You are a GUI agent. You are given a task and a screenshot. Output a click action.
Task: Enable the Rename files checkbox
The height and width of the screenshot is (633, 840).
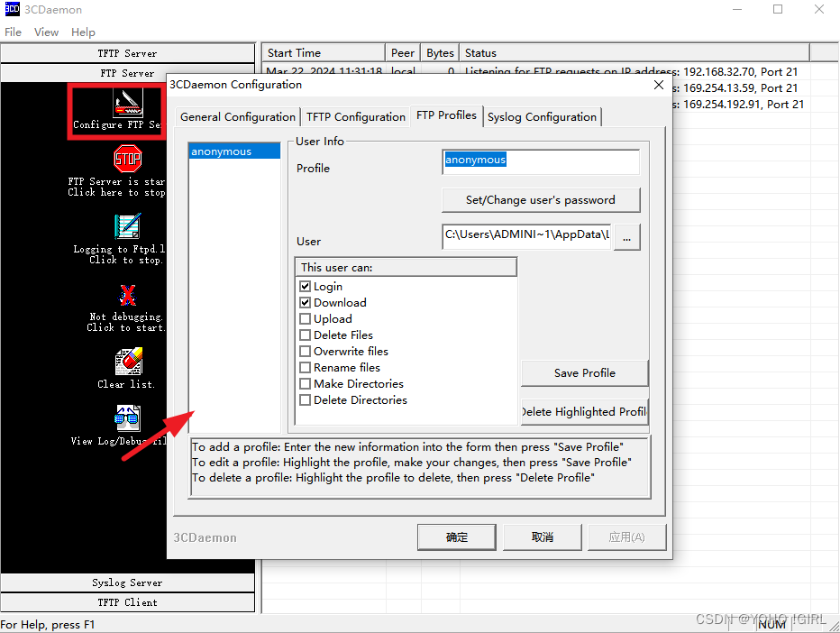click(306, 368)
